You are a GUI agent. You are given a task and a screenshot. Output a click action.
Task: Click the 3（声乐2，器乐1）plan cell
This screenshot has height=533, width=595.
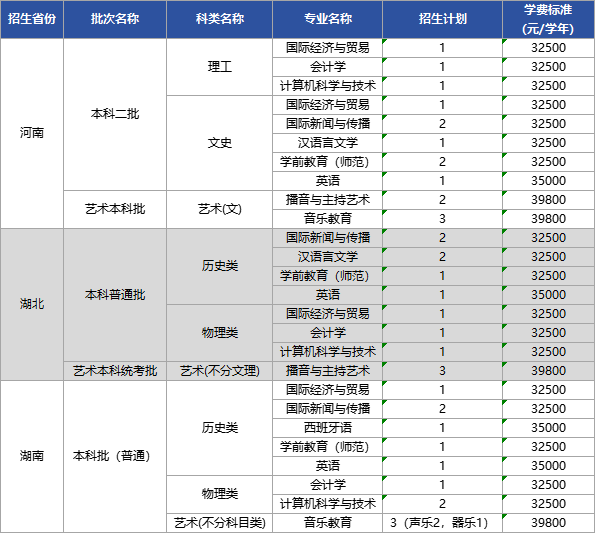[x=442, y=523]
